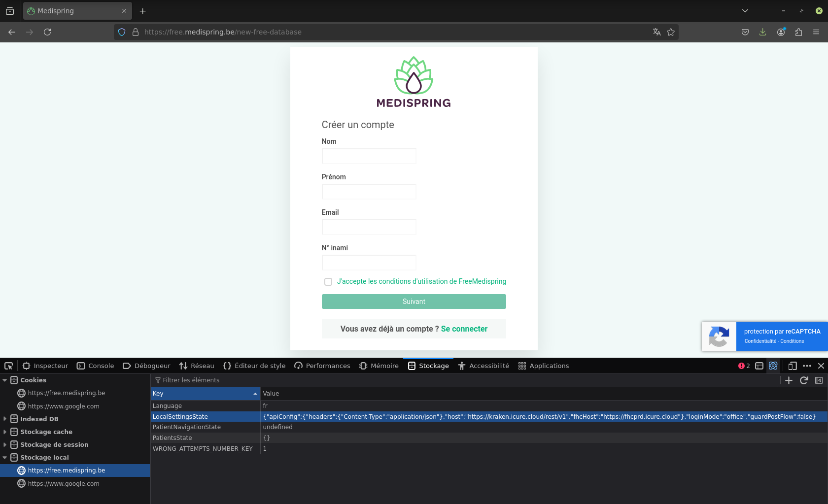Toggle the storage sidebar panel icon
828x504 pixels.
pyautogui.click(x=819, y=380)
